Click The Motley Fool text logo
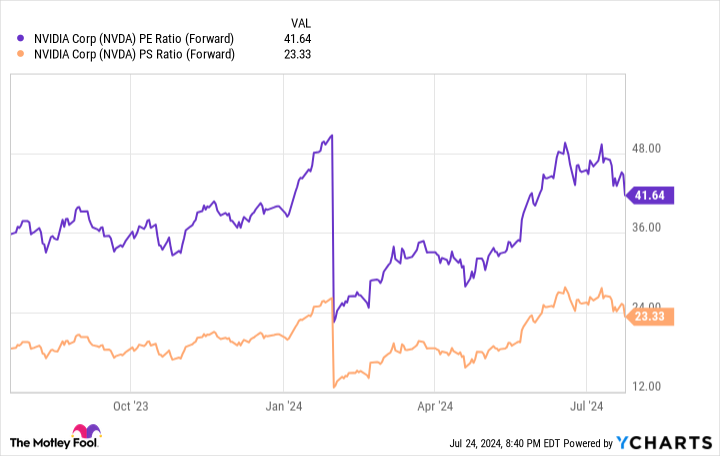Viewport: 720px width, 456px height. point(54,443)
